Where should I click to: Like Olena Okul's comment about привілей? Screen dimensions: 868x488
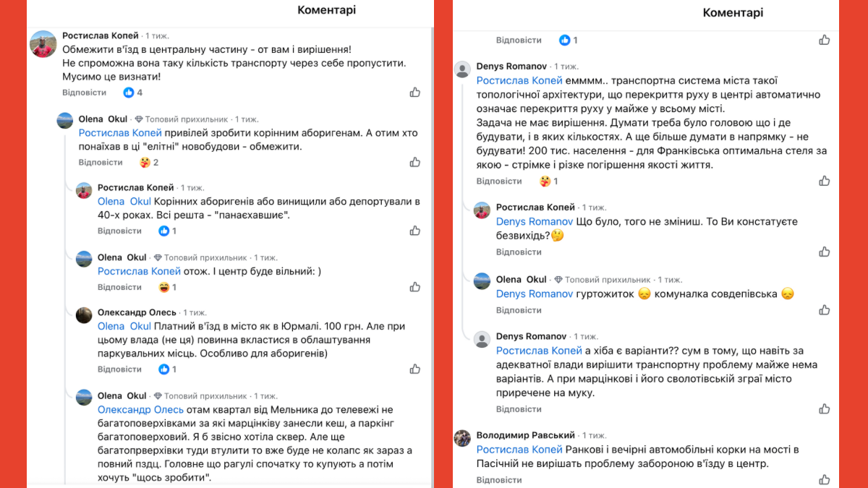click(x=415, y=163)
